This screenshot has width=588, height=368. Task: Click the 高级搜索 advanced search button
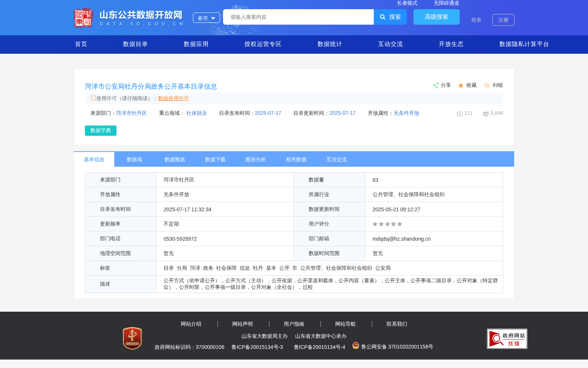coord(437,17)
